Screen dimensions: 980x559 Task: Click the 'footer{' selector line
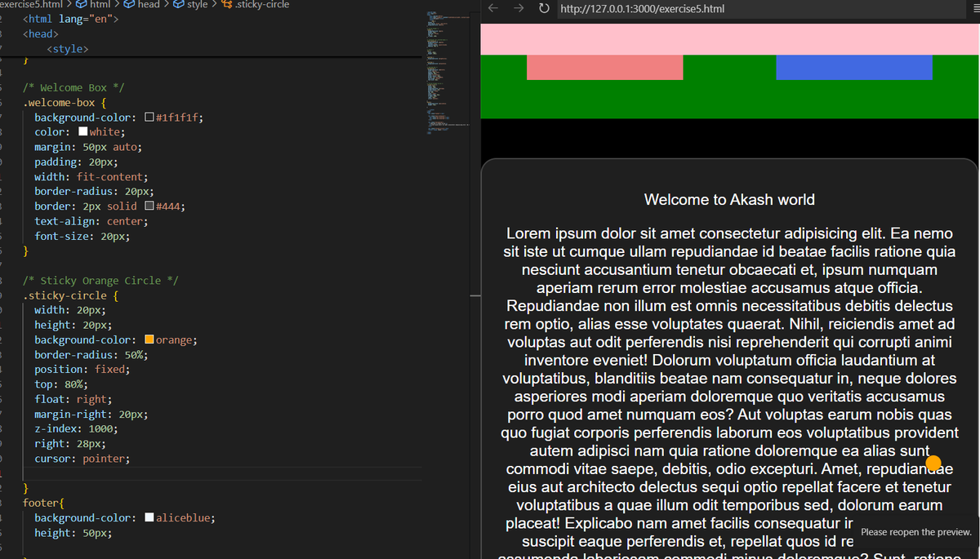coord(43,504)
